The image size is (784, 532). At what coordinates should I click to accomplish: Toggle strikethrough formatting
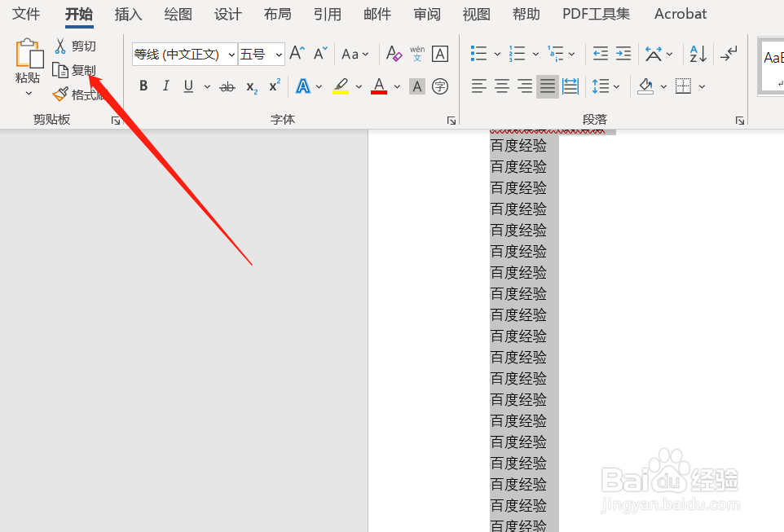point(227,86)
